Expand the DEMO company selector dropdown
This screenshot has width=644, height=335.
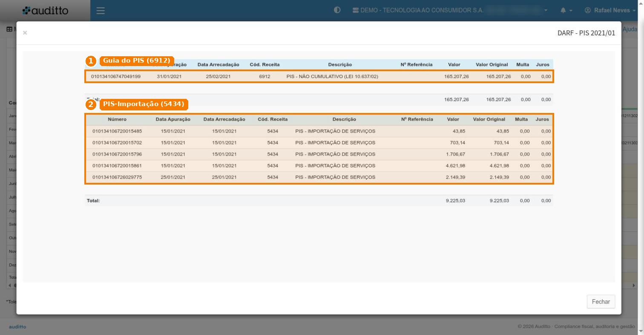click(450, 10)
